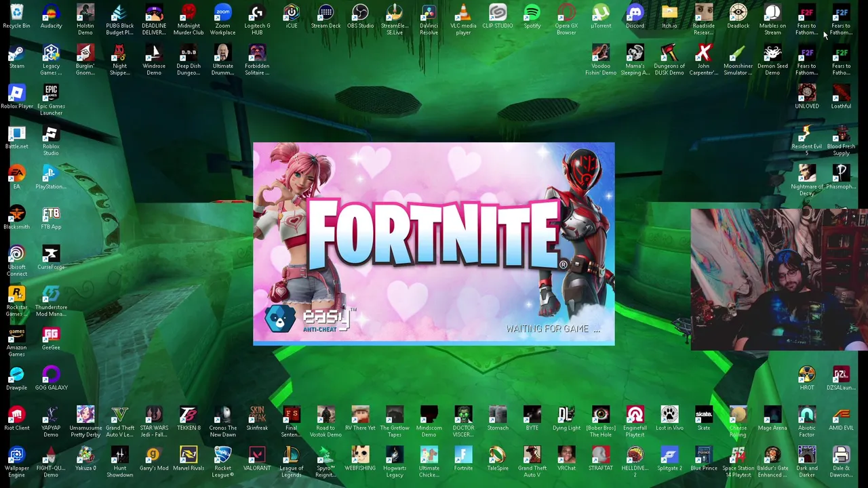The height and width of the screenshot is (488, 868).
Task: Select the Riot Client shortcut
Action: tap(16, 419)
